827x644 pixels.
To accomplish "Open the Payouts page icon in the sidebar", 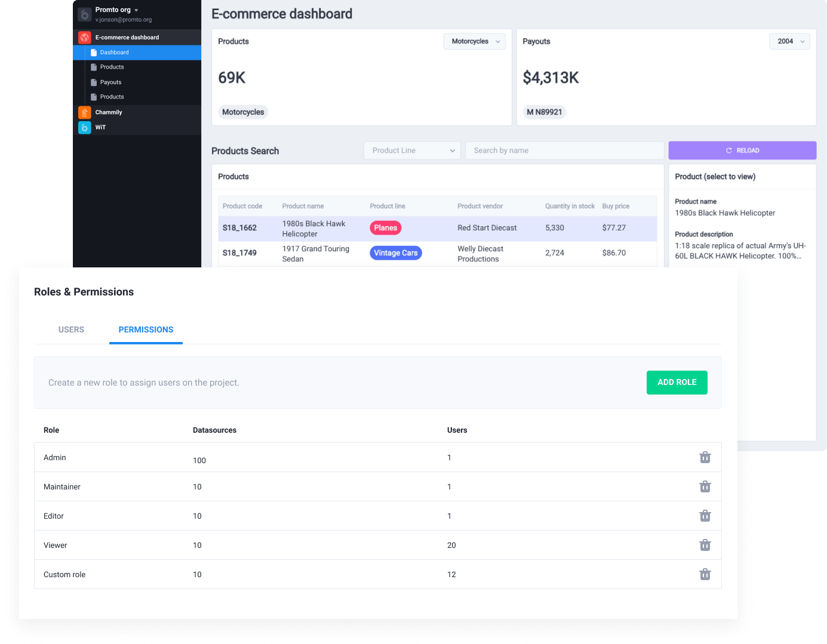I will (94, 82).
